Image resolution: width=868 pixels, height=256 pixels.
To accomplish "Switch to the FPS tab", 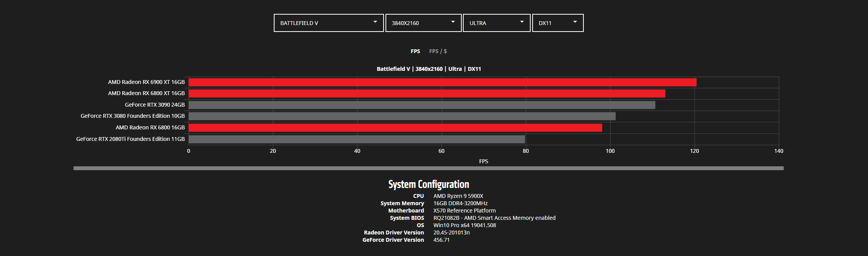I will 415,51.
